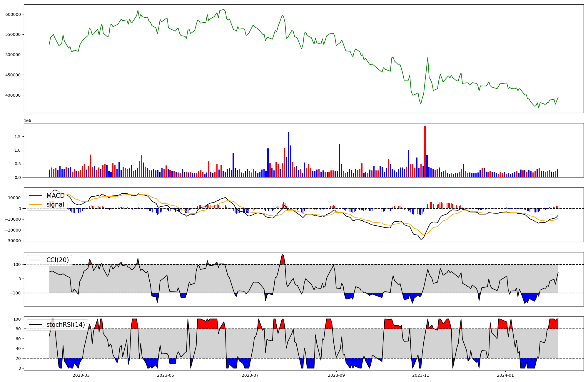Click the tallest red volume bar
Screen dimensions: 588x382
(x=425, y=151)
